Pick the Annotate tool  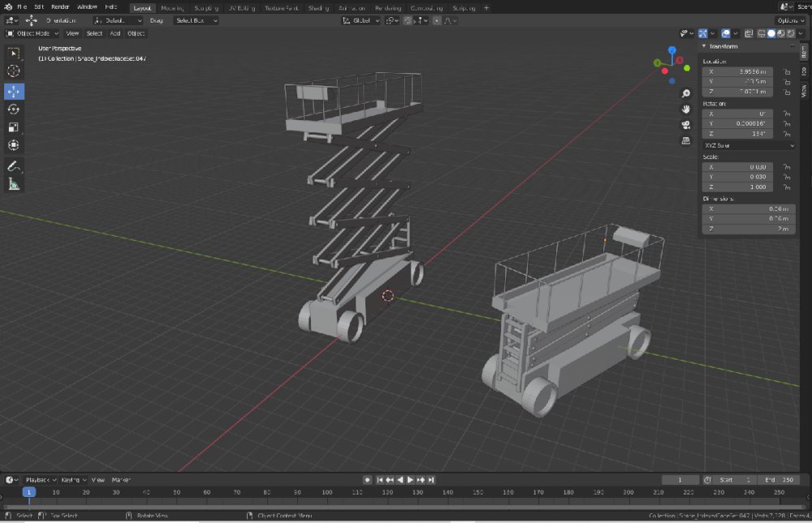(x=14, y=166)
